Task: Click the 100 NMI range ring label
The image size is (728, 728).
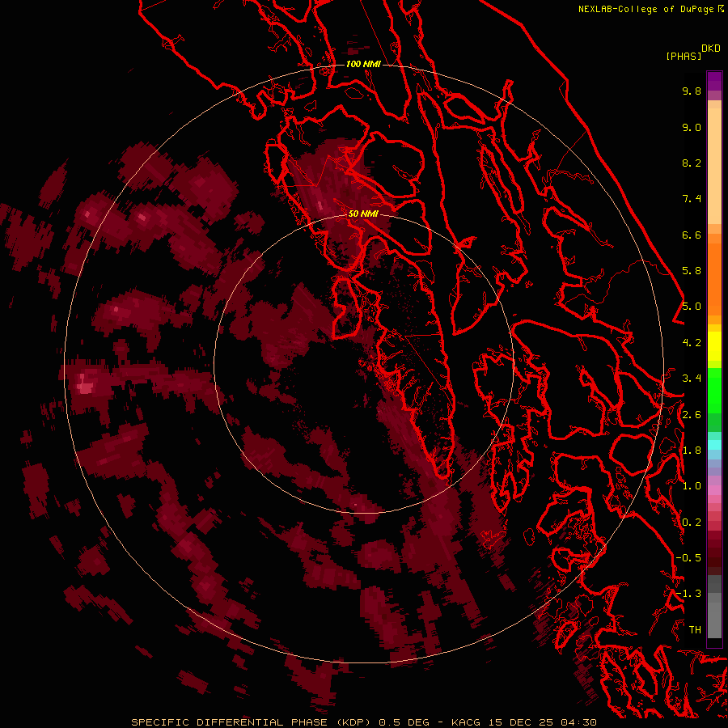Action: point(363,64)
